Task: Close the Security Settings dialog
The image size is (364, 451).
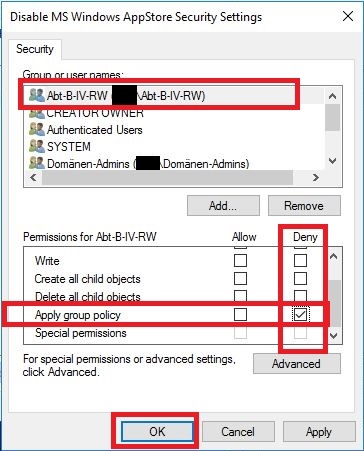Action: tap(348, 16)
